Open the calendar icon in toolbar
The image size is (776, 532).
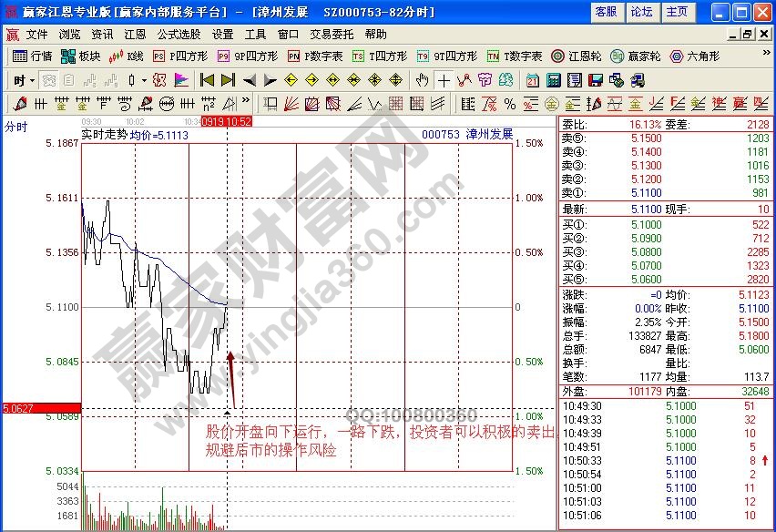pyautogui.click(x=532, y=80)
